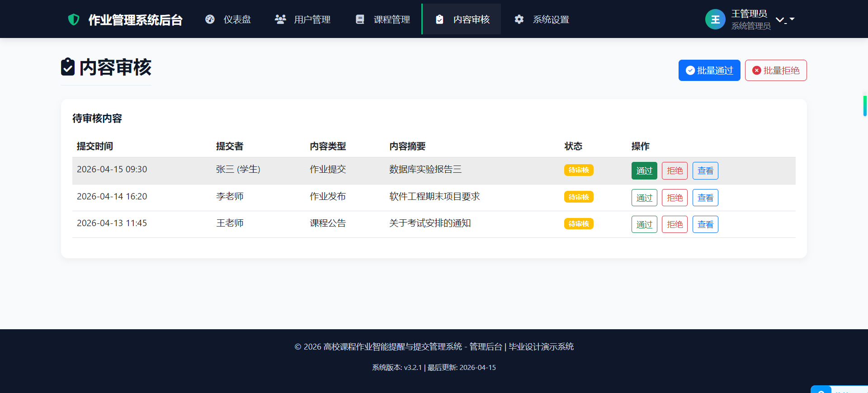Click the course management book icon

tap(360, 19)
